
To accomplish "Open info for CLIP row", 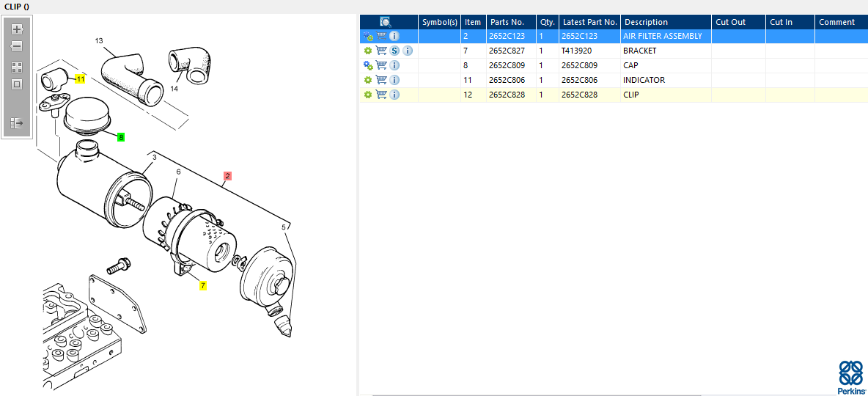I will (x=394, y=95).
